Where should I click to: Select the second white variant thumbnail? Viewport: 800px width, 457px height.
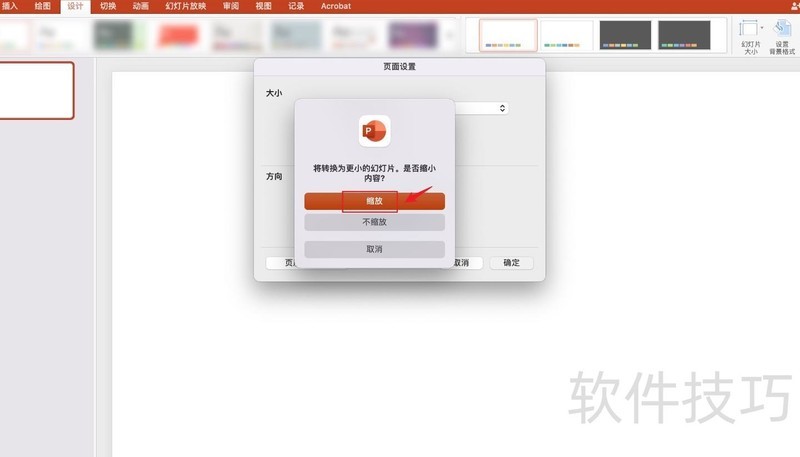[566, 35]
